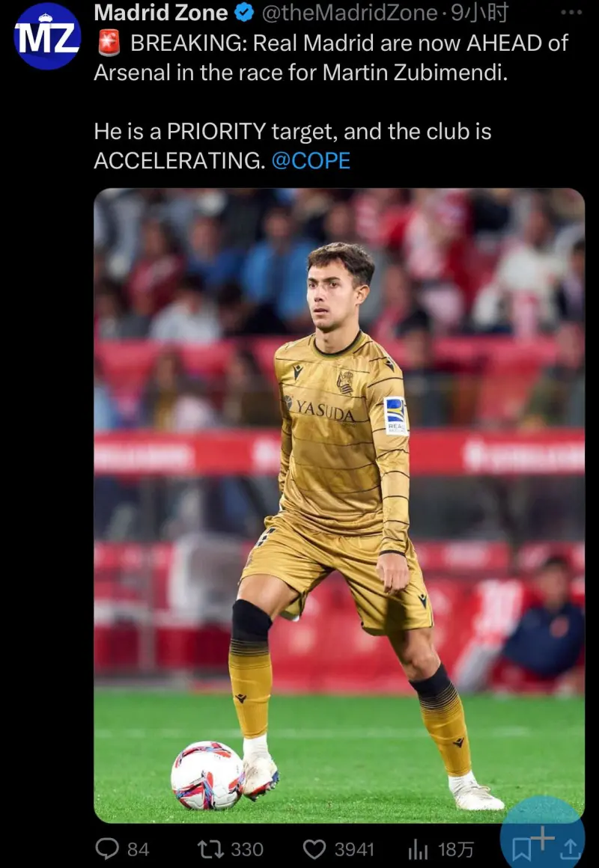This screenshot has width=599, height=868.
Task: Open the three-dot more options menu
Action: tap(571, 13)
